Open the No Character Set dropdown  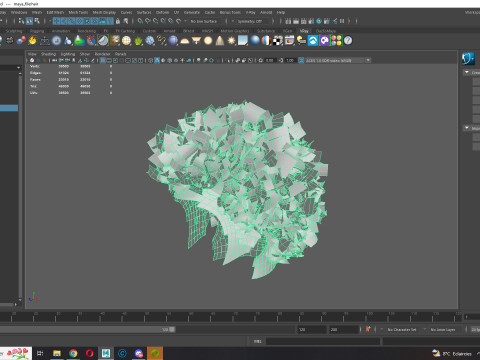pos(403,329)
